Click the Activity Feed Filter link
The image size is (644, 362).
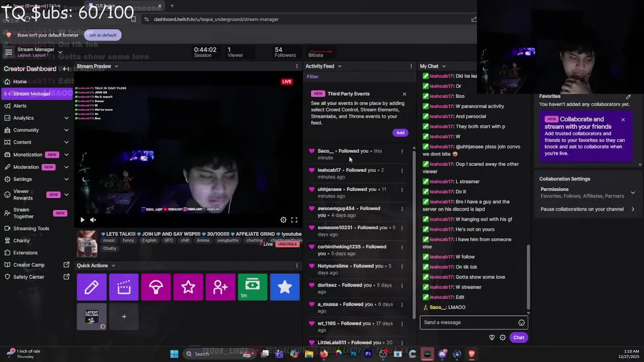pos(312,77)
